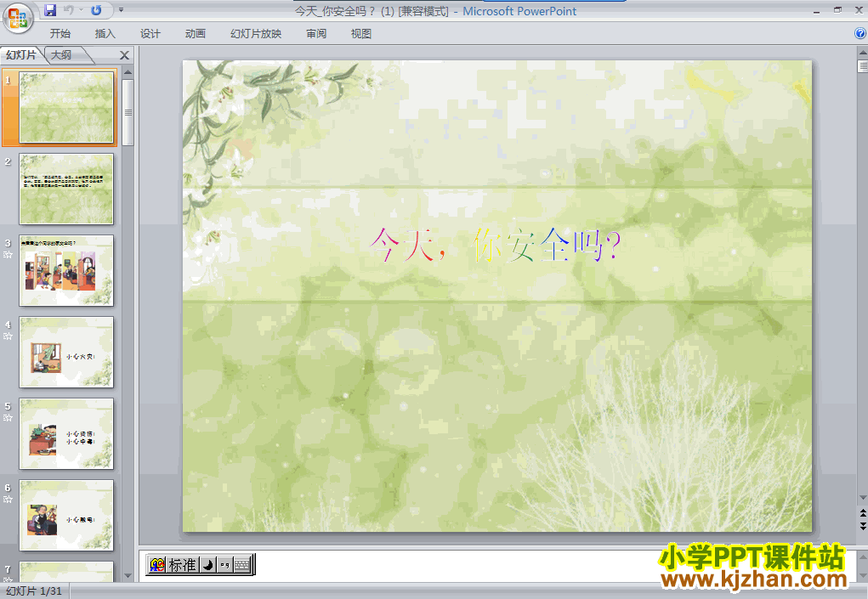The height and width of the screenshot is (599, 868).
Task: Click the animation star icon beside slide 3
Action: (8, 255)
